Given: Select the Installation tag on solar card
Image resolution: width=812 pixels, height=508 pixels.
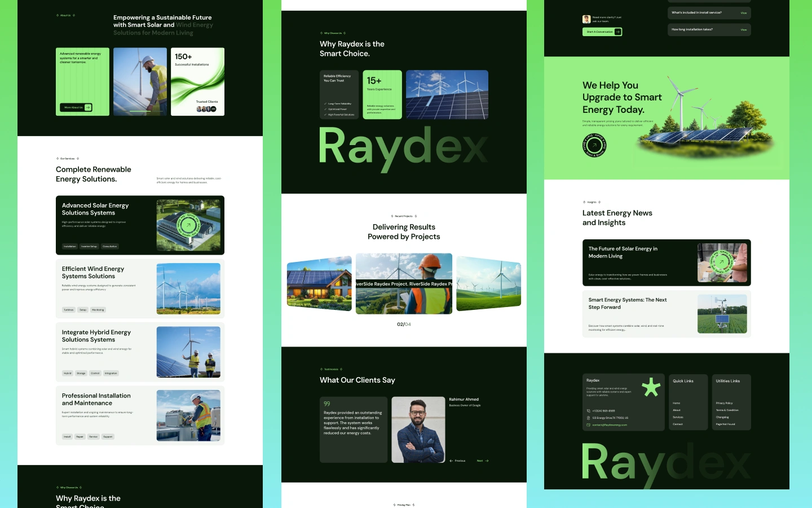Looking at the screenshot, I should coord(70,246).
